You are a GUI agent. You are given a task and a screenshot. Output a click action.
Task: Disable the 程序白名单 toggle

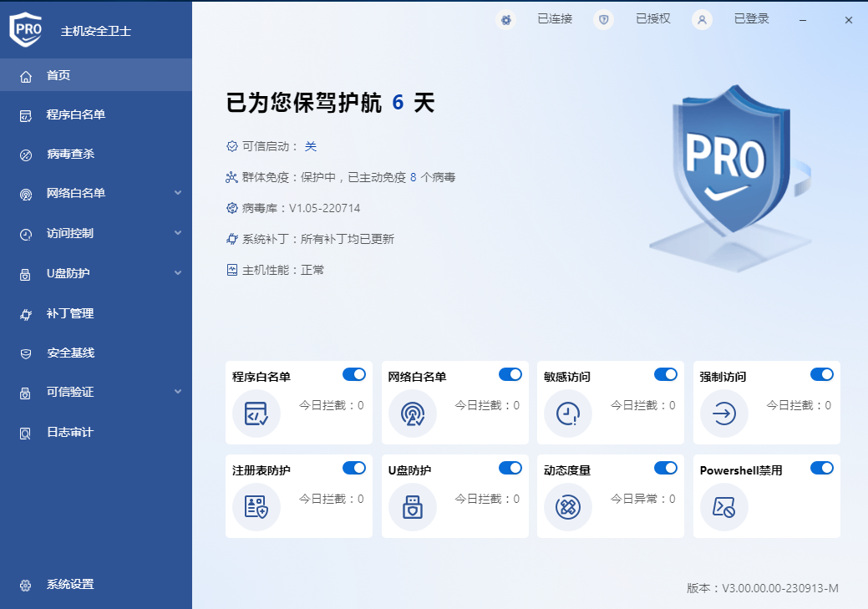tap(353, 374)
